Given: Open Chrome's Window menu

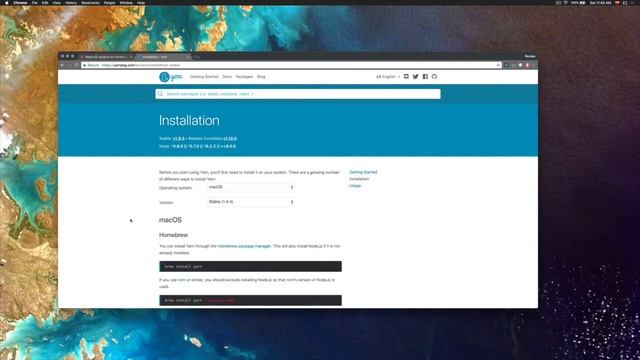Looking at the screenshot, I should click(x=126, y=2).
